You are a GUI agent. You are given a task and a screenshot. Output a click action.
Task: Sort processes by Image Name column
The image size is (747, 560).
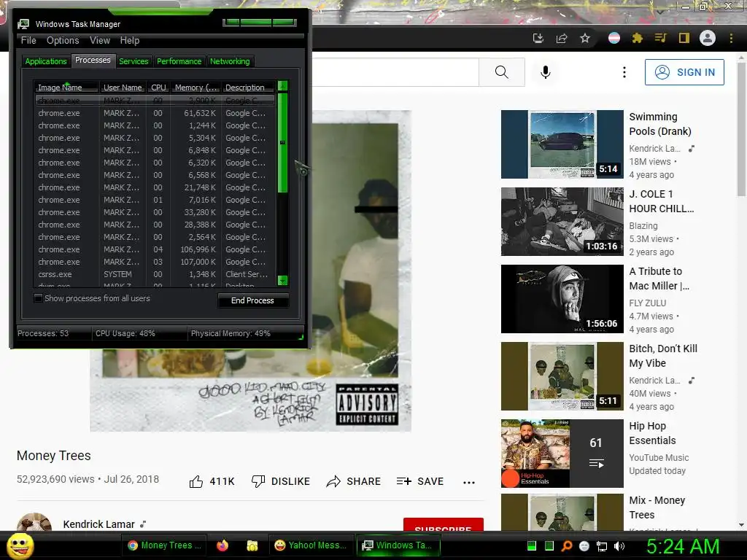point(66,87)
